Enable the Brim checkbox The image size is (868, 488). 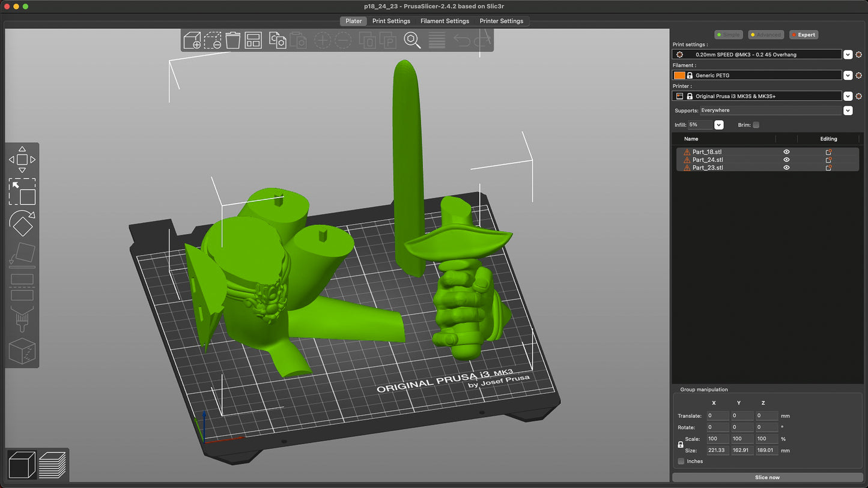click(x=756, y=125)
